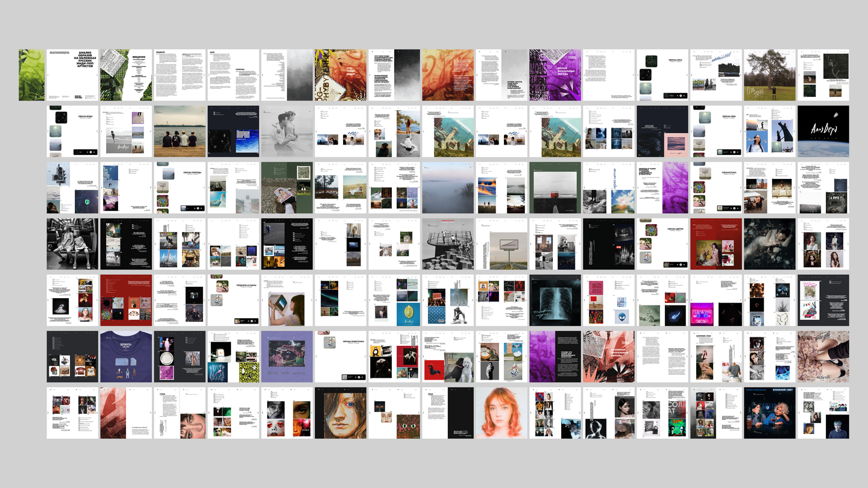This screenshot has width=868, height=488.
Task: Select the 'ОБРАЗЫ ПРИРОДЫ' section spread
Action: click(x=180, y=187)
